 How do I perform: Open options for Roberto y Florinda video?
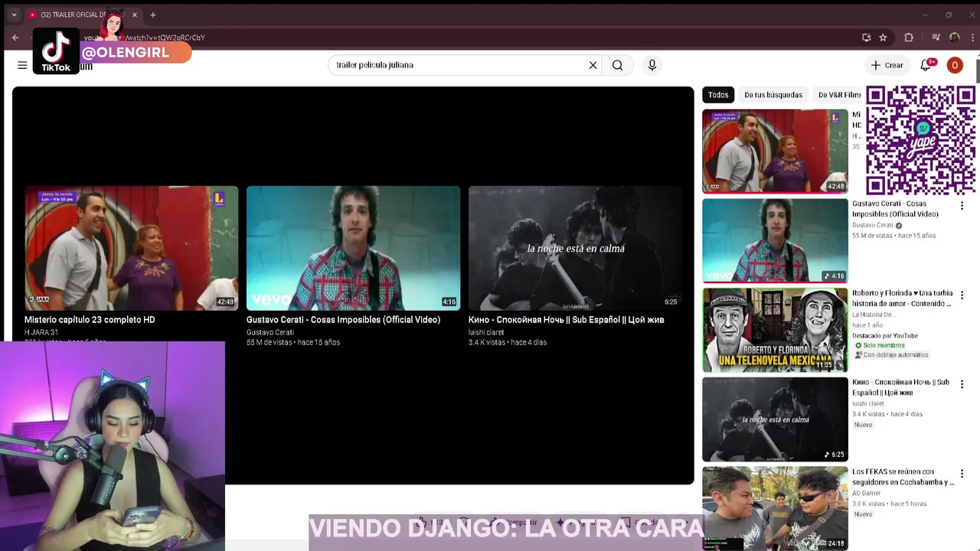click(x=962, y=295)
